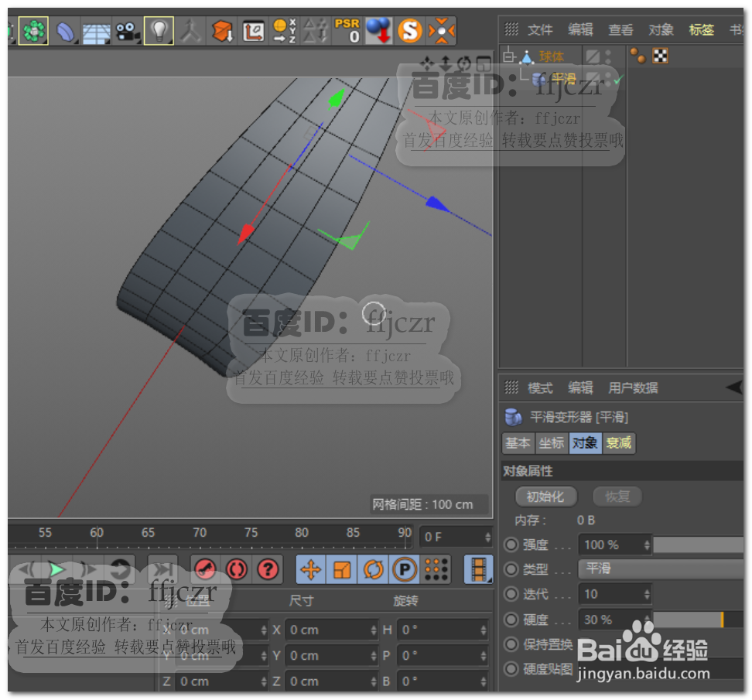Click the orange converging arrows icon

click(x=442, y=31)
